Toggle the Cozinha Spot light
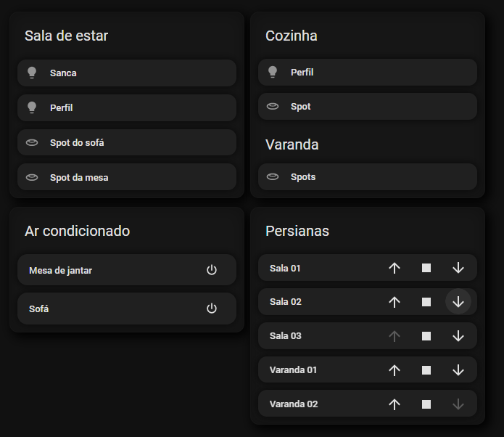Image resolution: width=504 pixels, height=437 pixels. (x=367, y=107)
